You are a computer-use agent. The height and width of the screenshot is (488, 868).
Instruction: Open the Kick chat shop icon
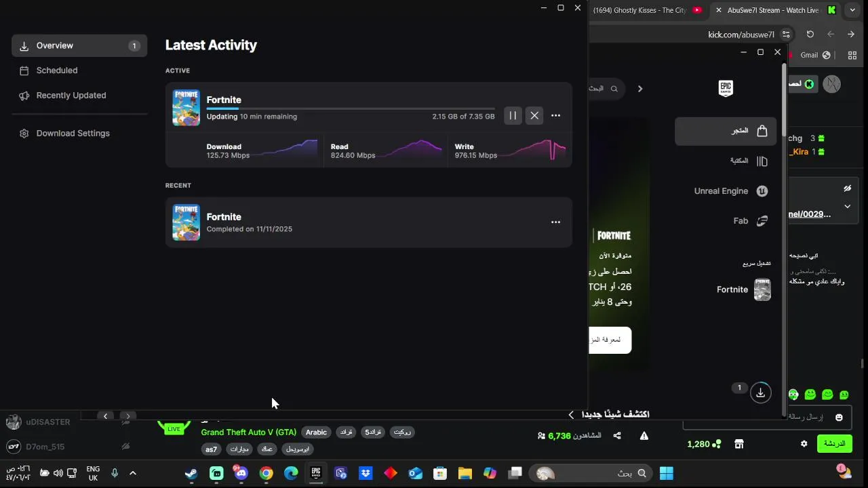tap(739, 444)
